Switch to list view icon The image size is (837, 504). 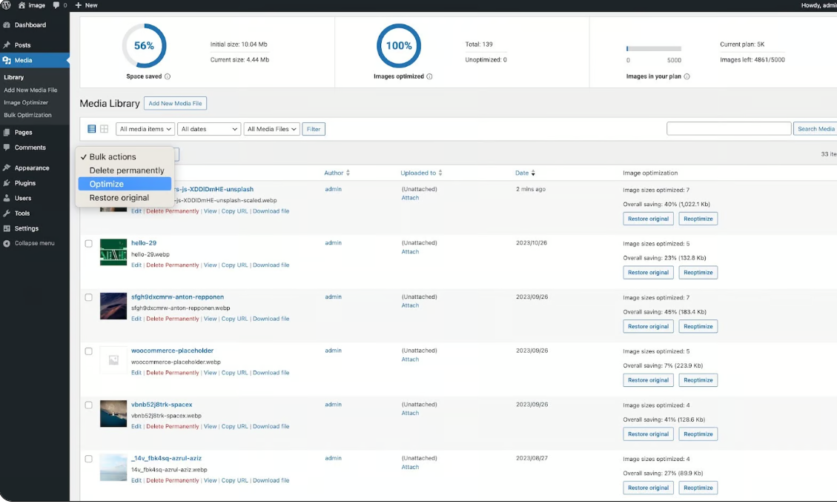pos(92,129)
